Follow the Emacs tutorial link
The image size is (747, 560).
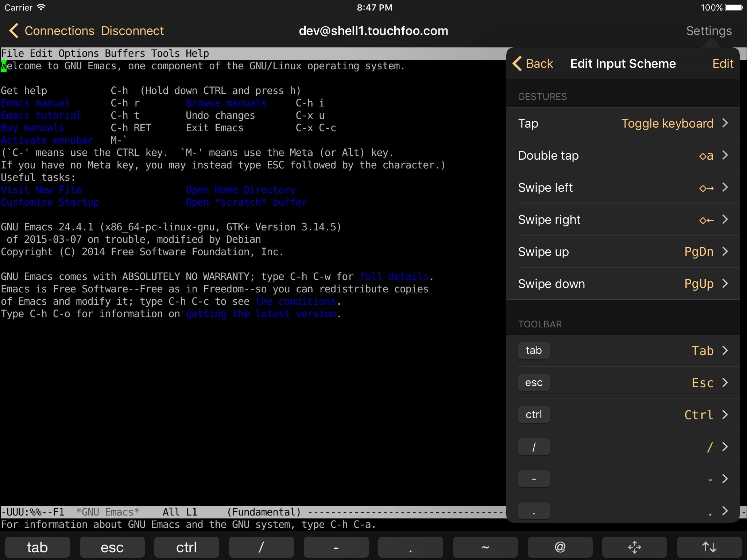pyautogui.click(x=41, y=116)
